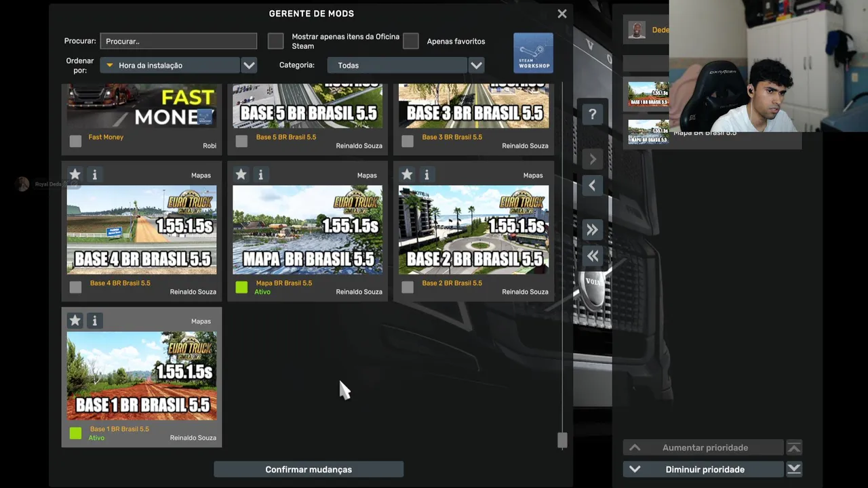Viewport: 868px width, 488px height.
Task: Close the Gerente de Mods window
Action: pos(562,14)
